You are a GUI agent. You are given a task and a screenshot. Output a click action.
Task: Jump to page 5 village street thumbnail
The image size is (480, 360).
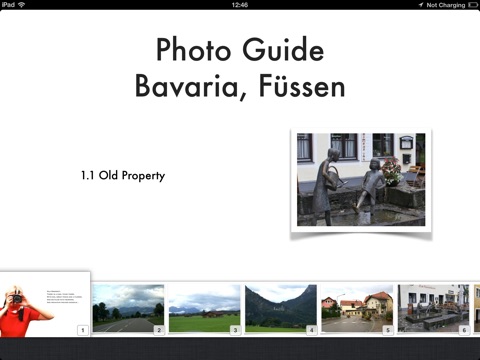(x=357, y=308)
